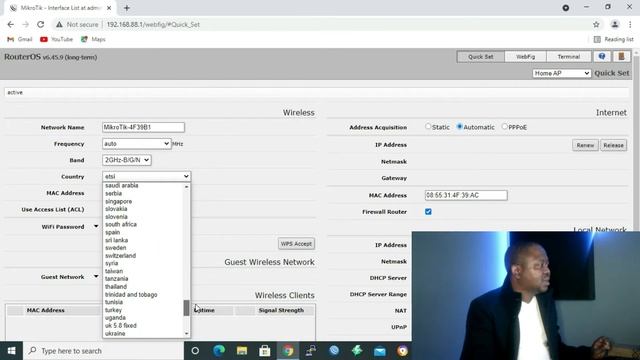Open Cortana circle icon on taskbar
The height and width of the screenshot is (360, 640).
195,351
